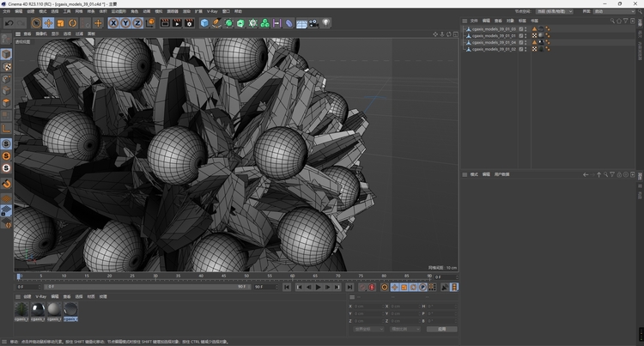Add a Cube primitive object
The height and width of the screenshot is (346, 644).
point(204,23)
